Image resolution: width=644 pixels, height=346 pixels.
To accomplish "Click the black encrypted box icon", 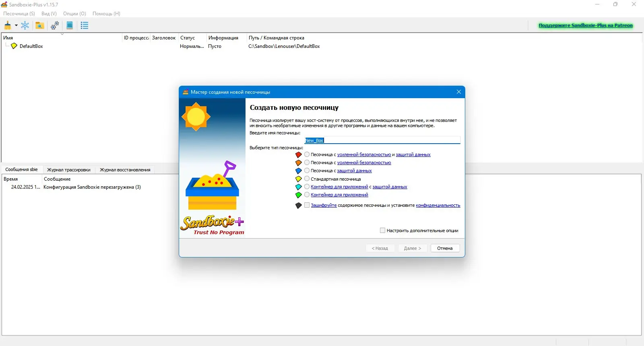I will coord(299,205).
